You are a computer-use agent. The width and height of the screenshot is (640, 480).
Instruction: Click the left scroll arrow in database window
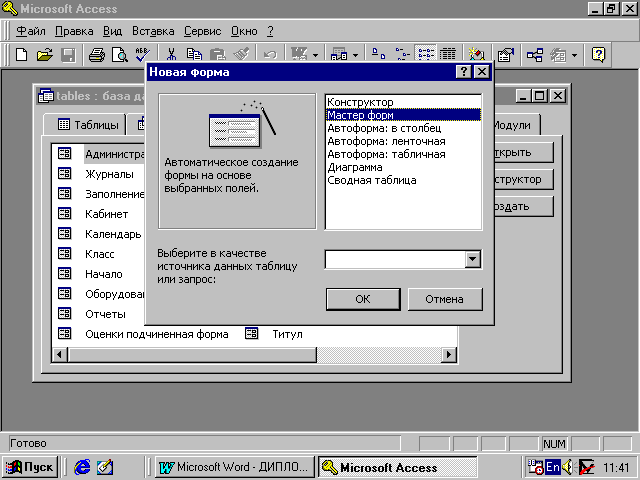coord(60,354)
